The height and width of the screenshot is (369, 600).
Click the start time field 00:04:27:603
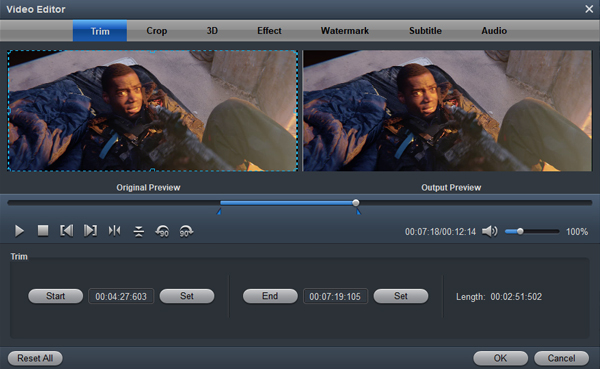point(121,296)
